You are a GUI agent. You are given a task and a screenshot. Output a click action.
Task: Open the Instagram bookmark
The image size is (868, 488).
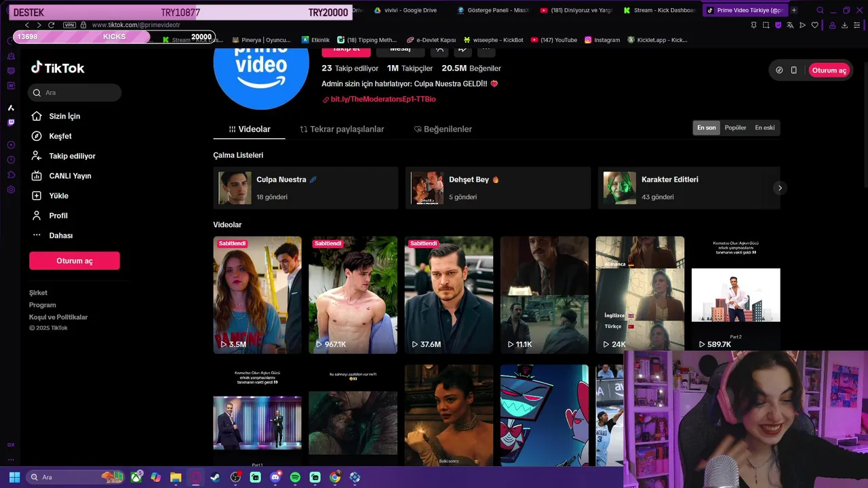tap(602, 40)
